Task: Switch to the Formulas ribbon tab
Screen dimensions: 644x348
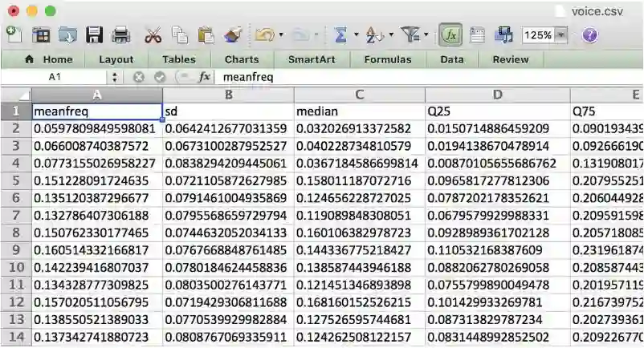Action: coord(387,59)
